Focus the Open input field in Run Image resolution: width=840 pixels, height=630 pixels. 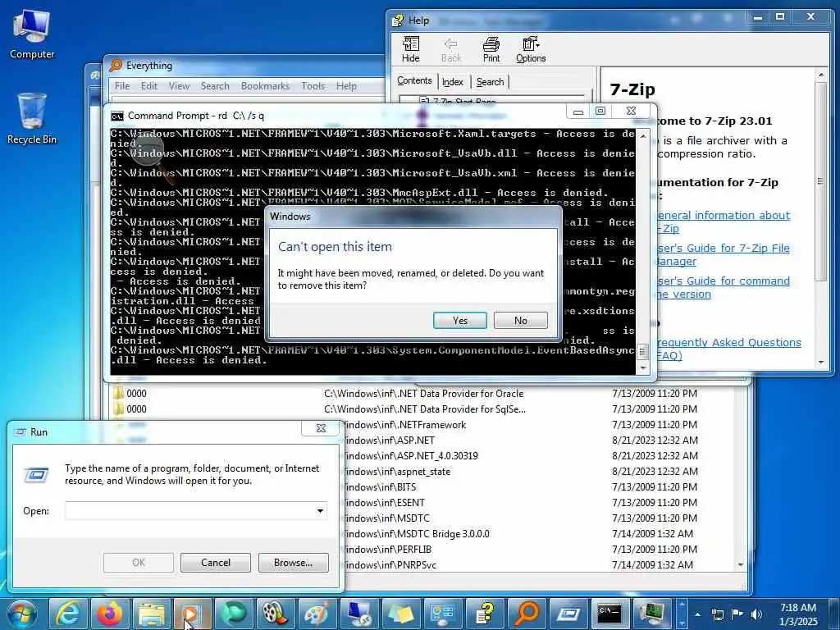point(189,510)
